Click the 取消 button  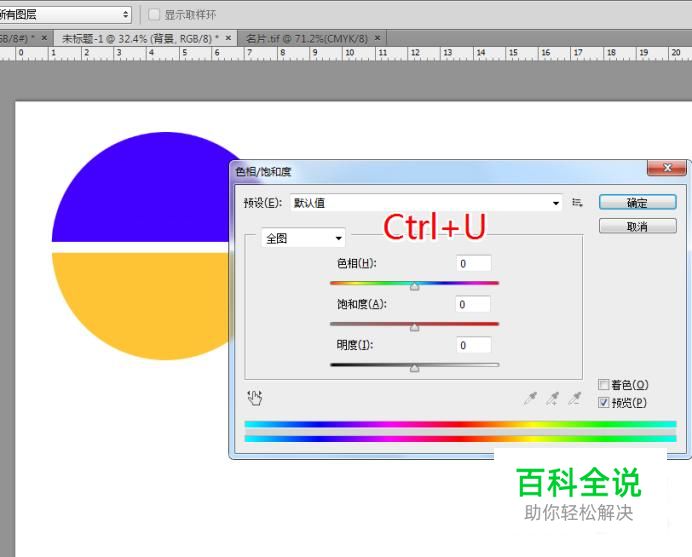(637, 226)
